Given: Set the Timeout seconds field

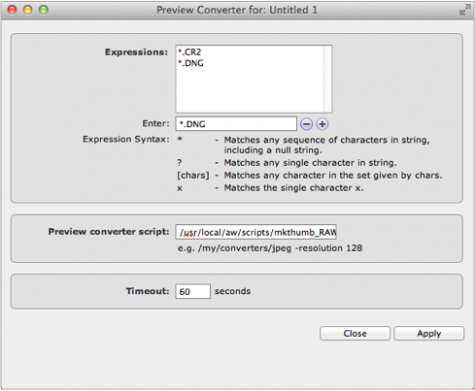Looking at the screenshot, I should click(193, 291).
